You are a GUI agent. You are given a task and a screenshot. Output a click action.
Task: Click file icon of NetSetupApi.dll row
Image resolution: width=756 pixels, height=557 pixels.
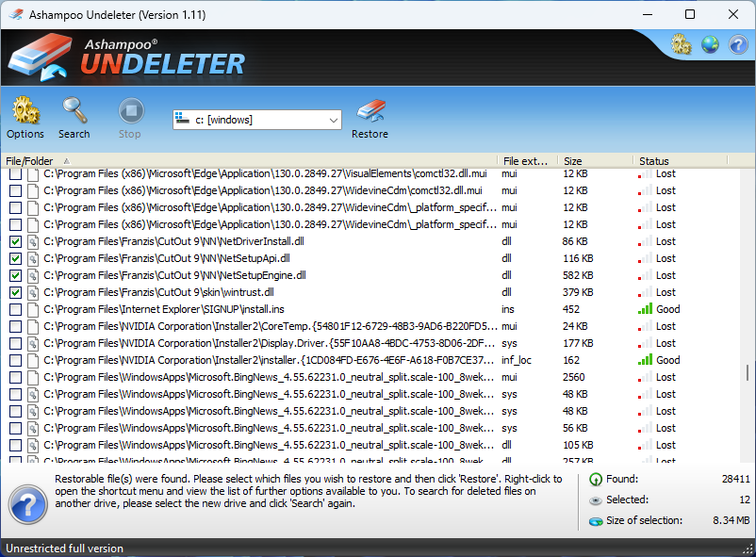(x=33, y=258)
